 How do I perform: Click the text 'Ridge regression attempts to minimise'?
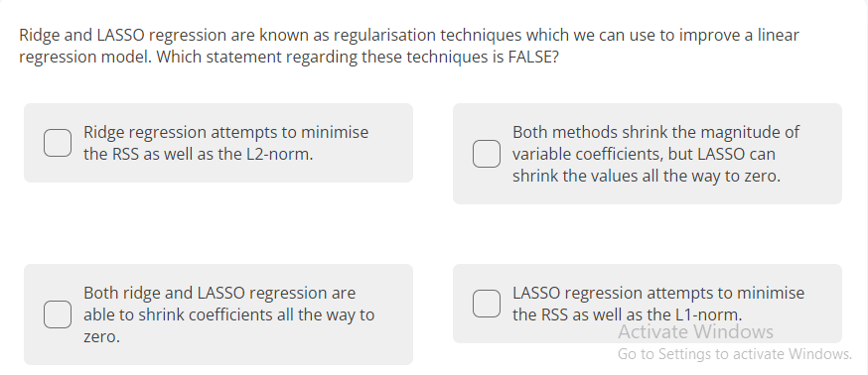pyautogui.click(x=225, y=133)
